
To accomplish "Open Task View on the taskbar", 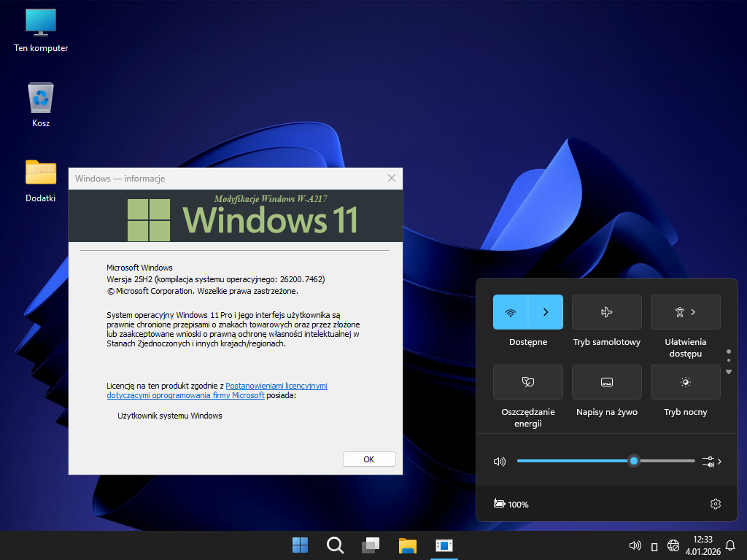I will [371, 545].
